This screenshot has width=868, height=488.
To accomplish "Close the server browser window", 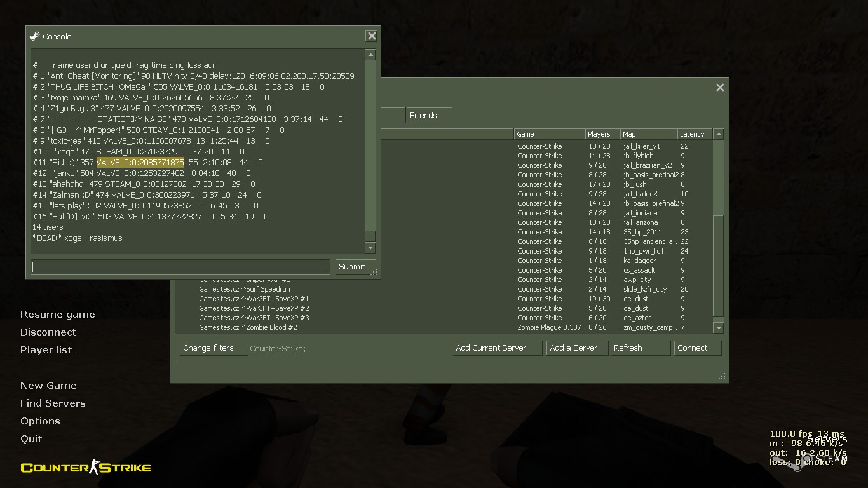I will [x=720, y=88].
